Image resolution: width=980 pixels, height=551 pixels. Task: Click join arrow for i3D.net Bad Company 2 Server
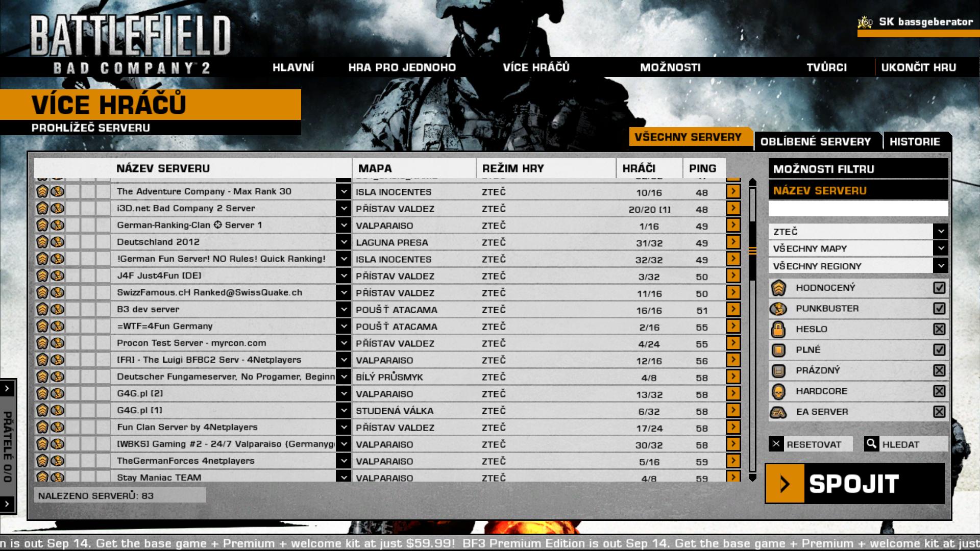[x=733, y=208]
